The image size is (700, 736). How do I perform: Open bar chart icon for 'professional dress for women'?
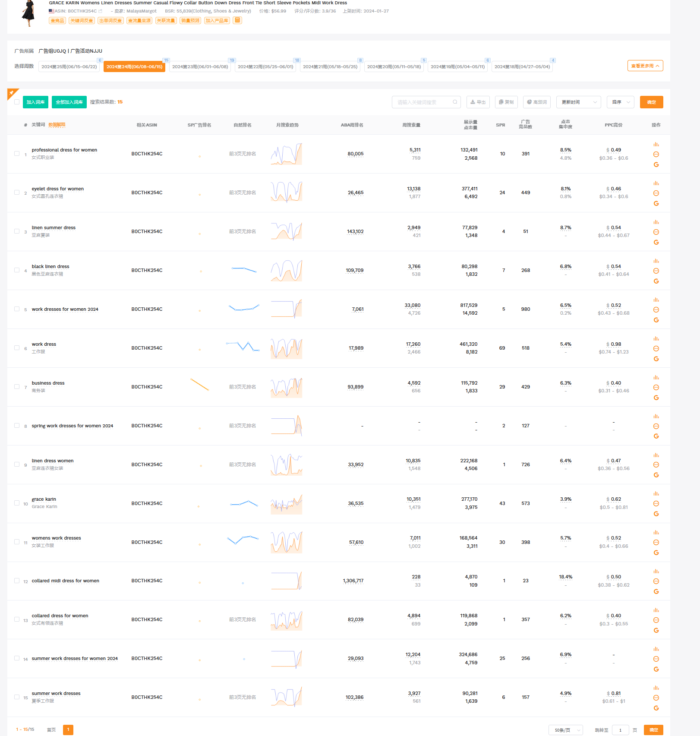pos(656,145)
